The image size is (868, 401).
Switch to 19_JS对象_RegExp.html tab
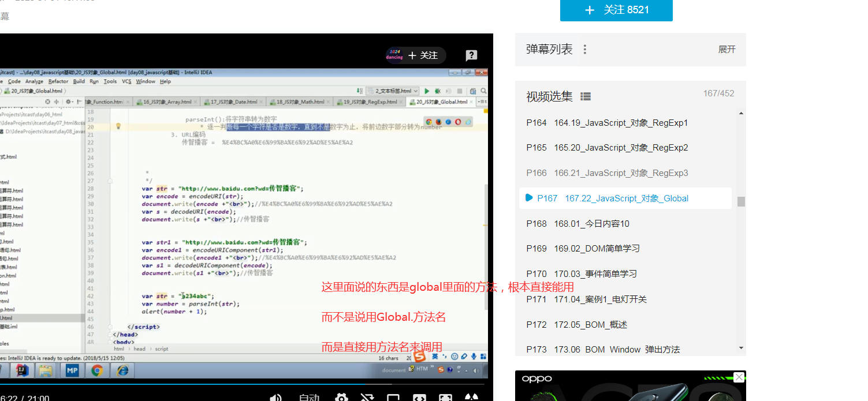click(x=370, y=102)
